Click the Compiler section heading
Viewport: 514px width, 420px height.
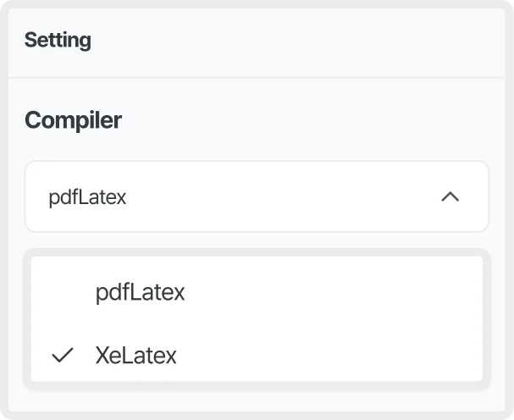point(73,120)
